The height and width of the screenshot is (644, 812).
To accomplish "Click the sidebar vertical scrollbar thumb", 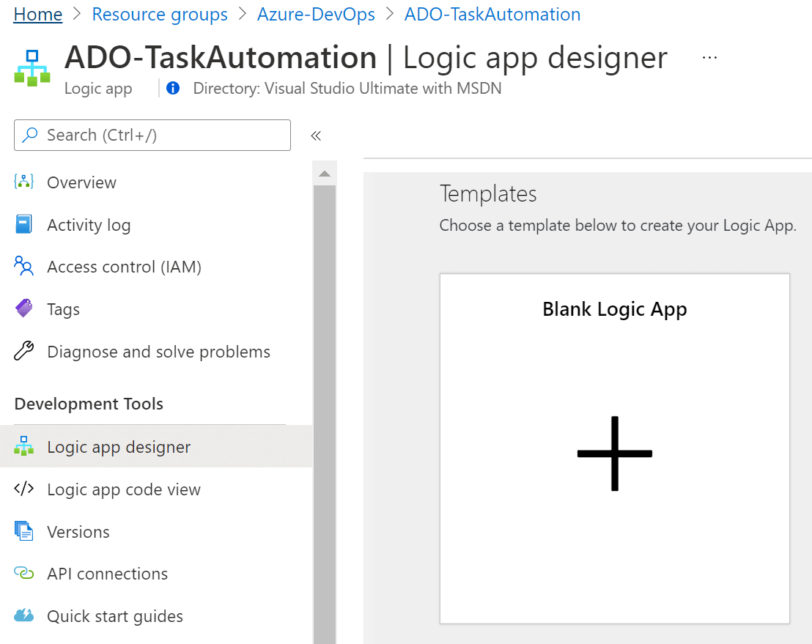I will [325, 414].
